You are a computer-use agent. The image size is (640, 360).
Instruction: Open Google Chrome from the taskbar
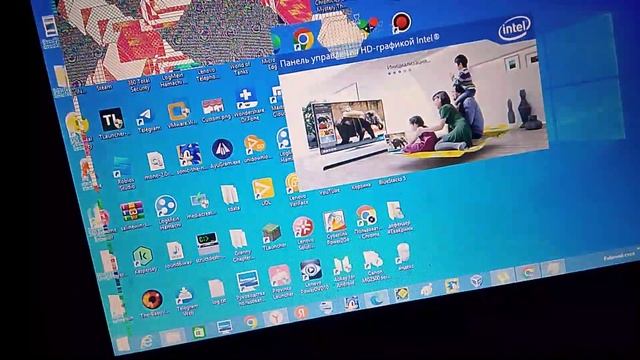pyautogui.click(x=251, y=322)
